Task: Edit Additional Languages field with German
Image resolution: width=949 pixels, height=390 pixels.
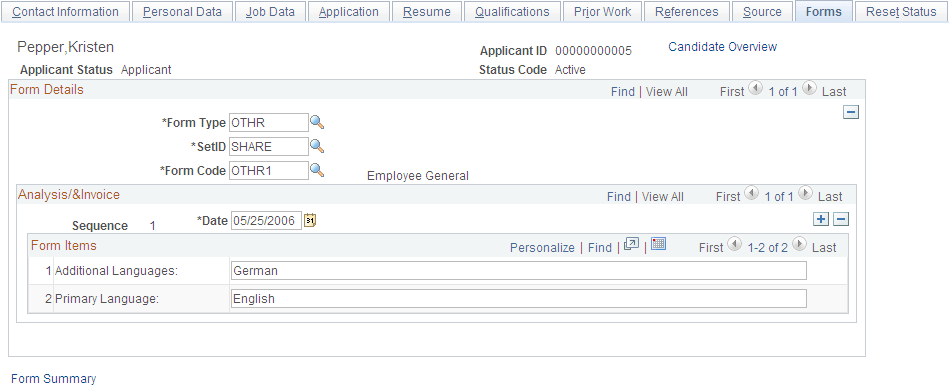Action: 519,271
